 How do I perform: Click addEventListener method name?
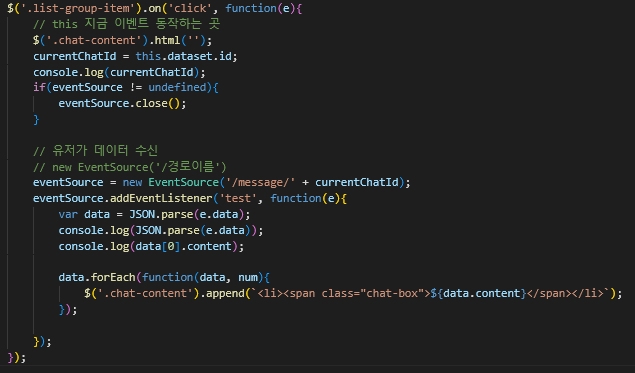(x=161, y=198)
